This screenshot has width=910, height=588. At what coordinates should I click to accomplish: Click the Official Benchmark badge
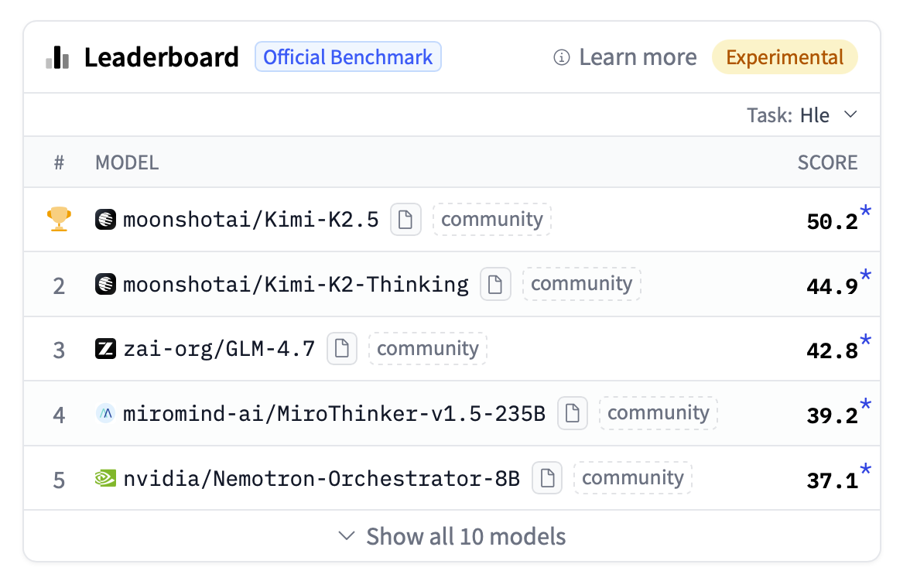click(348, 58)
